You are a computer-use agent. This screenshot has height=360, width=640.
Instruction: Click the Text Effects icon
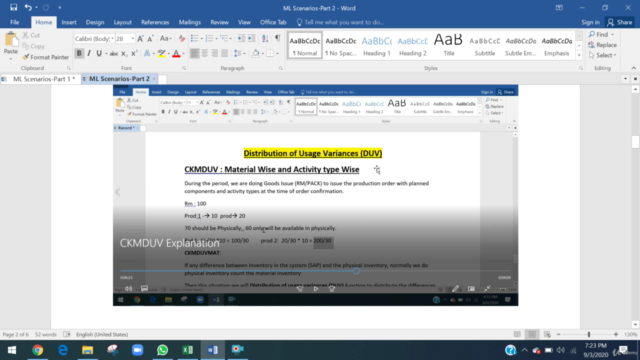click(147, 53)
